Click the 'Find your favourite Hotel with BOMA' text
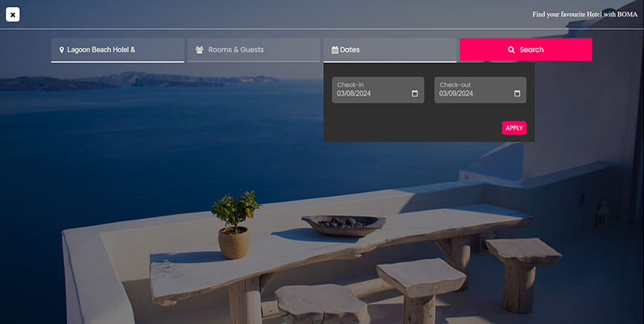 (x=584, y=14)
